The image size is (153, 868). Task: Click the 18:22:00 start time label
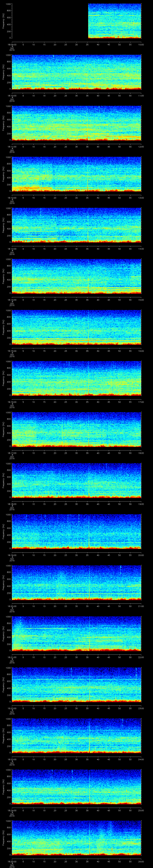coord(12,708)
